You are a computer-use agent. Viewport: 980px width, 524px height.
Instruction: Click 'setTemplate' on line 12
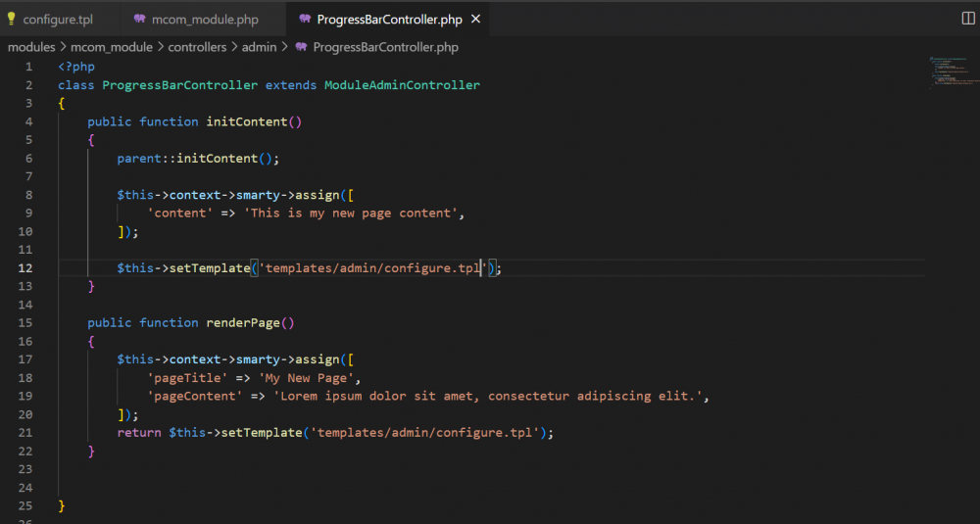coord(210,268)
